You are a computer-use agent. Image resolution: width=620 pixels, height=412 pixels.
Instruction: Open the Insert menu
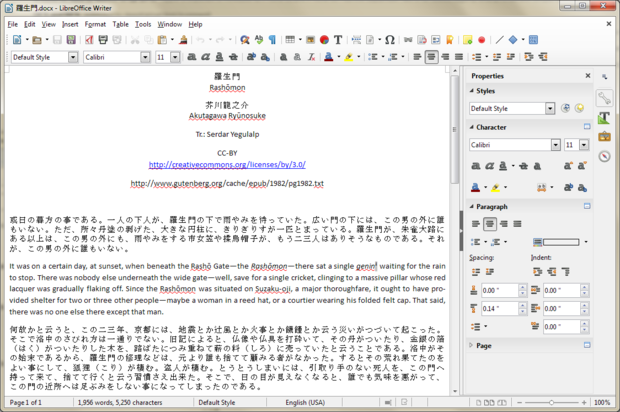70,24
